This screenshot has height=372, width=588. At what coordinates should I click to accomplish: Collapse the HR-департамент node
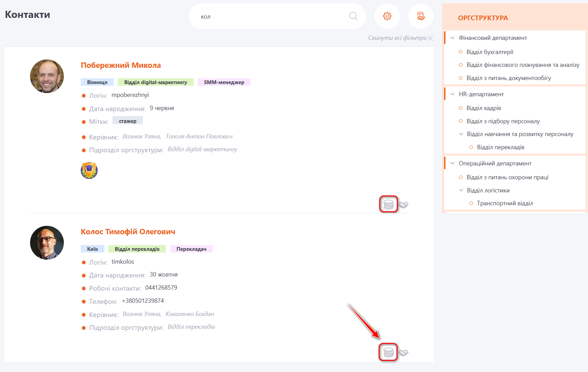coord(452,94)
